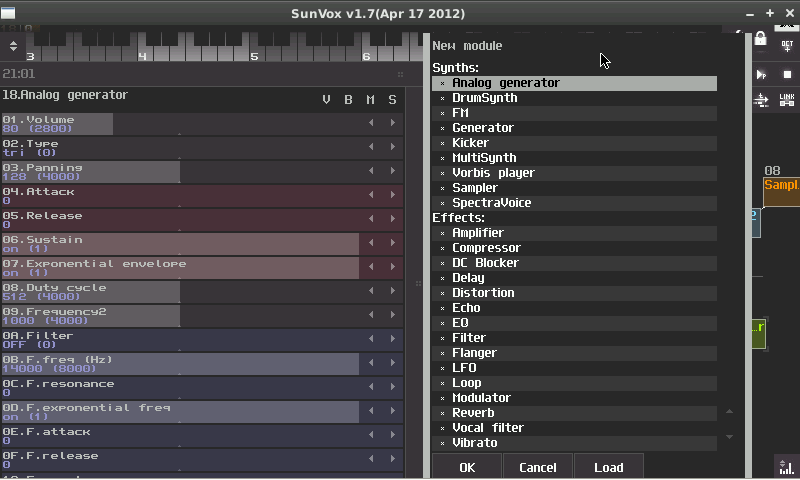Click the V button in controller header
Screen dimensions: 800x480
327,99
